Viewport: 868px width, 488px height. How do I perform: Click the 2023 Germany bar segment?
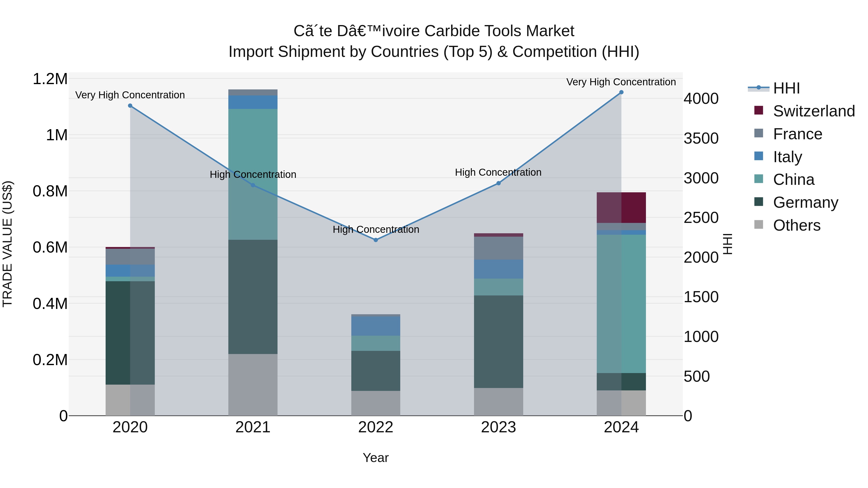coord(499,342)
